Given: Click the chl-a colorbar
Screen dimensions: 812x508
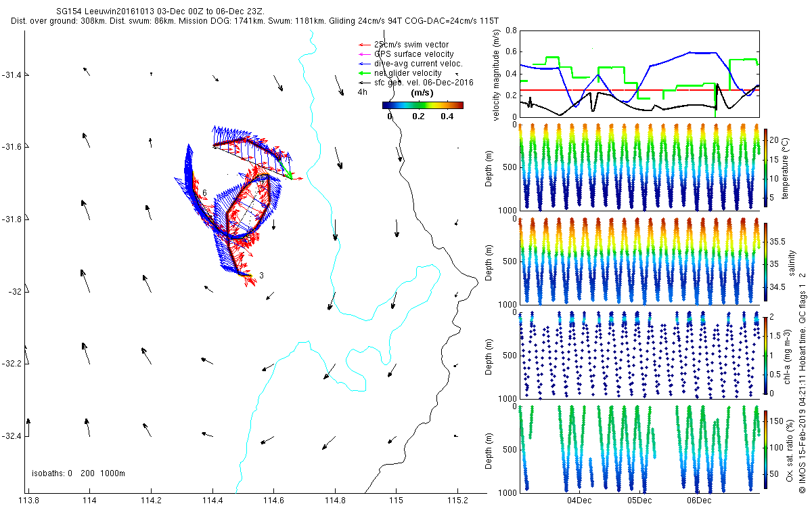Looking at the screenshot, I should coord(766,354).
